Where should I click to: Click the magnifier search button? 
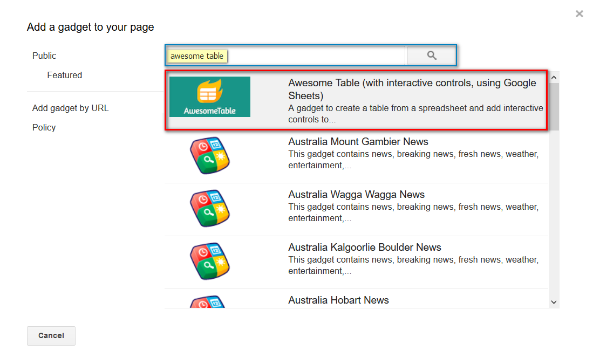(x=432, y=56)
